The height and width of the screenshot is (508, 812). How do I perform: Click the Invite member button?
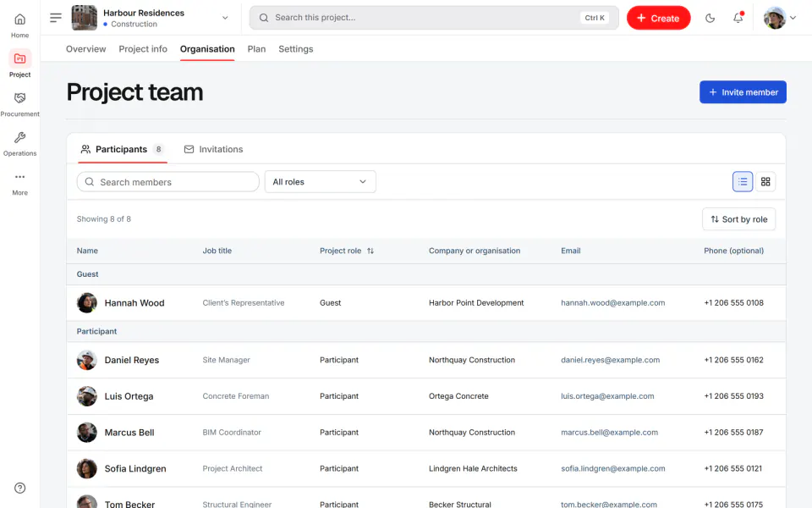coord(743,91)
